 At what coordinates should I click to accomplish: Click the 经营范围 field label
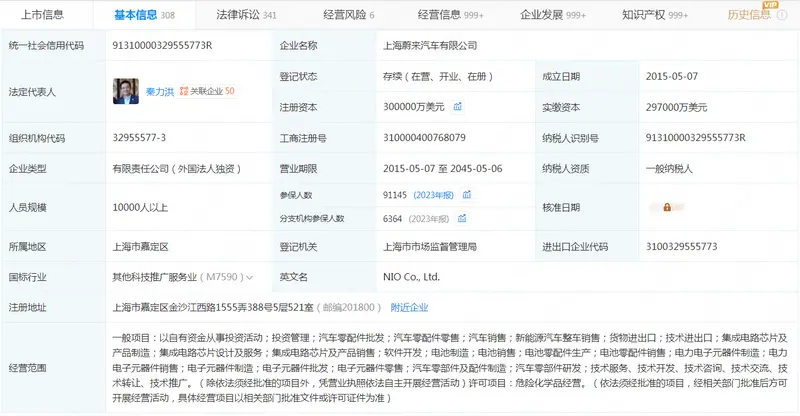click(28, 368)
